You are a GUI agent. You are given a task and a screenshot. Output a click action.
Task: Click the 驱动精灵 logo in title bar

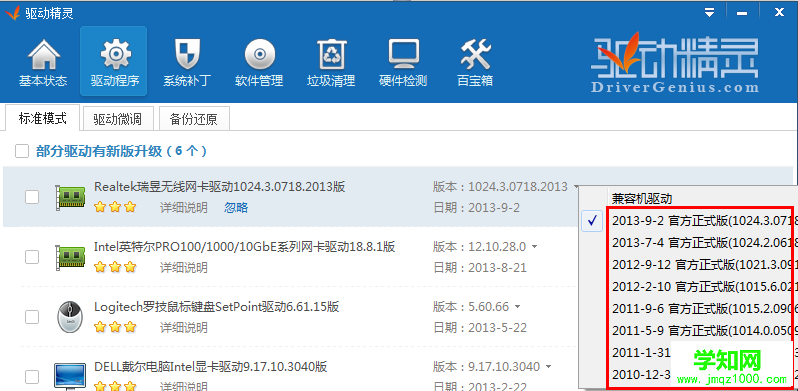point(12,12)
